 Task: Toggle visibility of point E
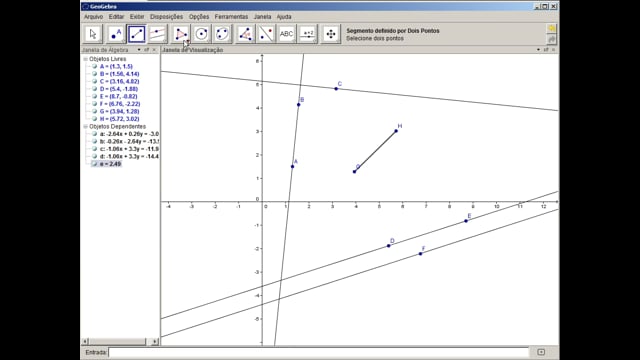[x=94, y=96]
